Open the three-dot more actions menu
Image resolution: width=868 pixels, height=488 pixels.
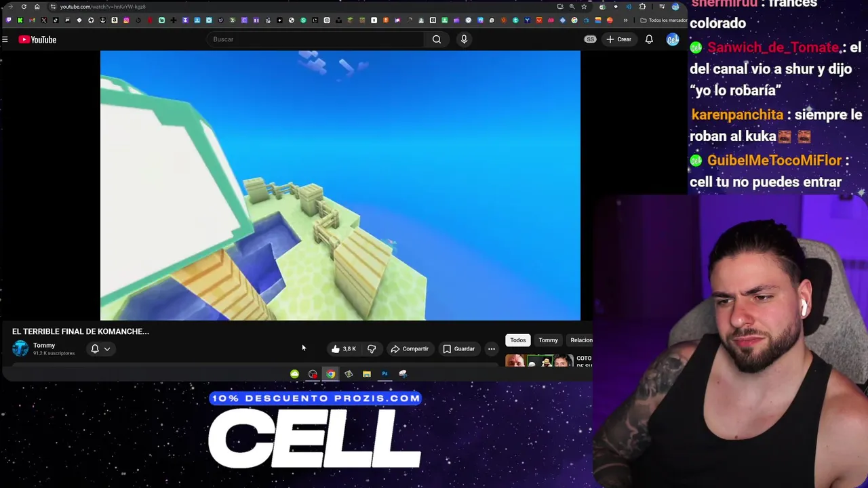coord(492,349)
